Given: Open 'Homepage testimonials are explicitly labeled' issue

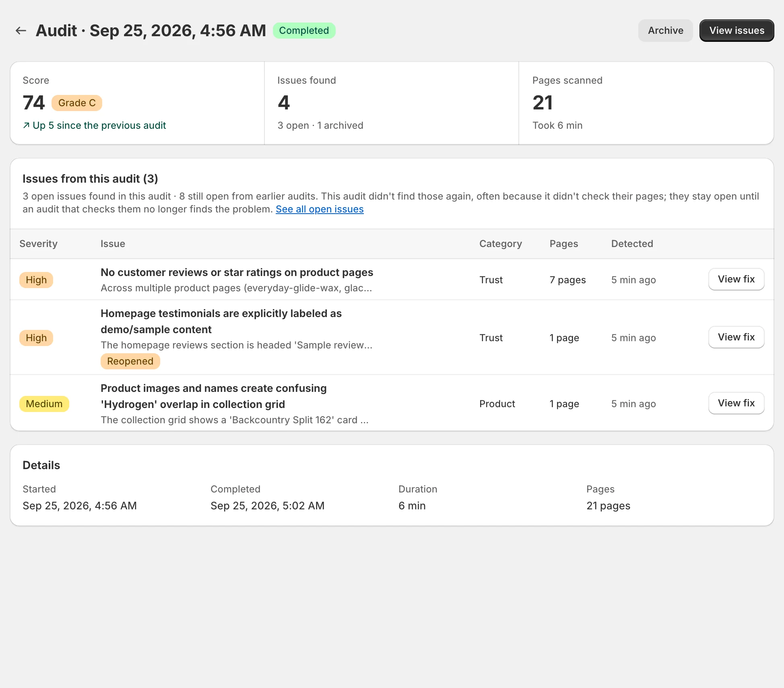Looking at the screenshot, I should 221,321.
